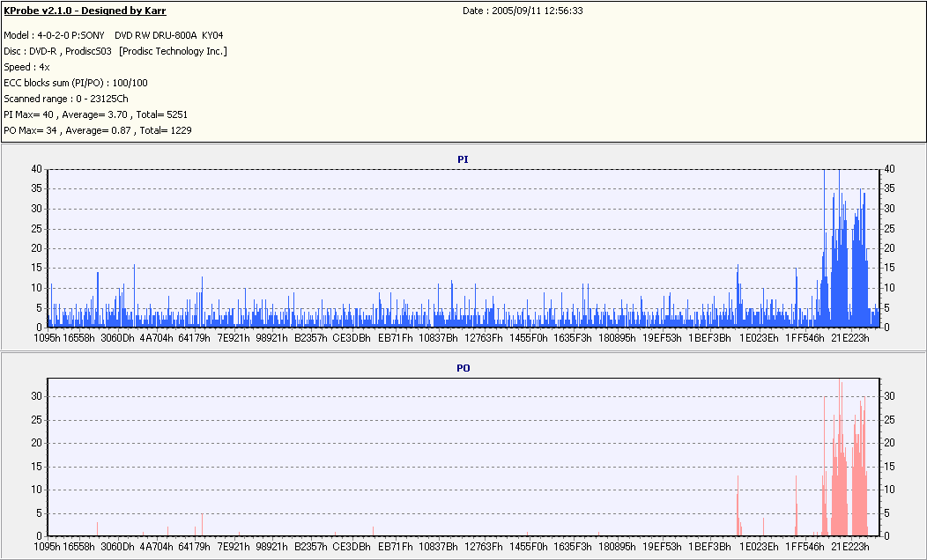
Task: Click the 7E921h label under the PO chart
Action: 234,547
